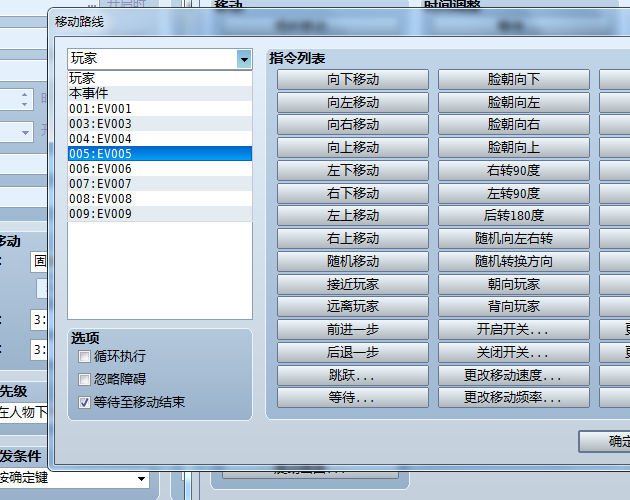Enable the 忽略障碍 checkbox

pos(84,379)
